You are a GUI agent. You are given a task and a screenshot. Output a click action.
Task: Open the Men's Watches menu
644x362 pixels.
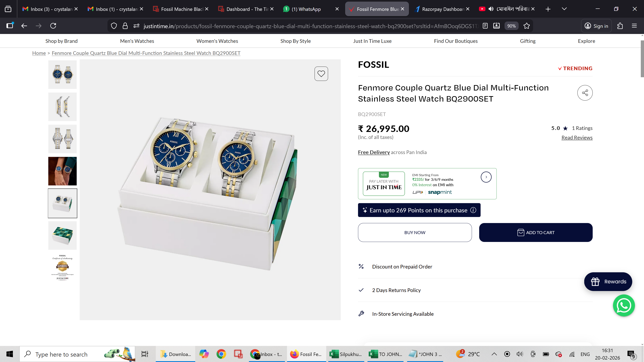[x=137, y=41]
